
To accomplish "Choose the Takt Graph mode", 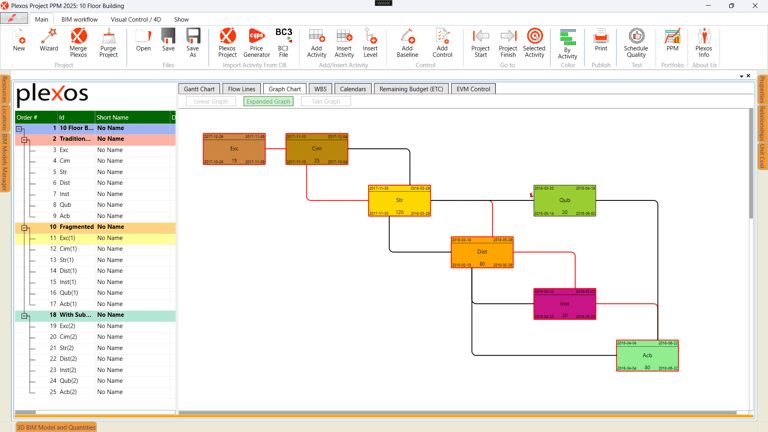I will tap(326, 101).
